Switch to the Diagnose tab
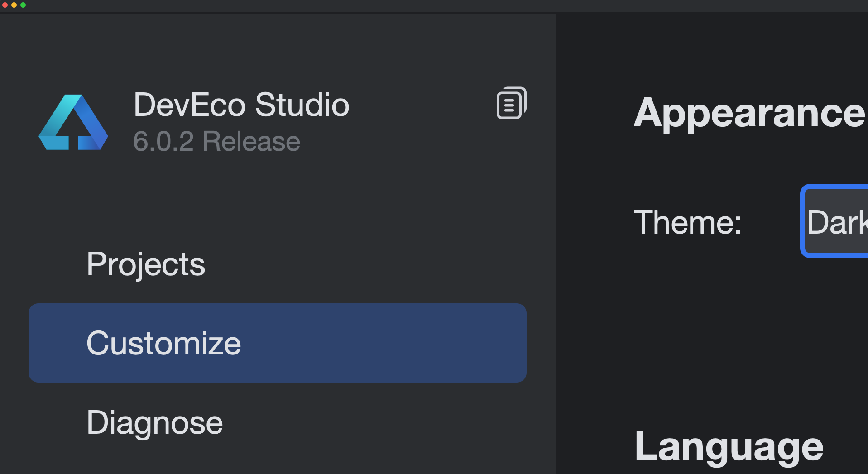 click(x=154, y=422)
